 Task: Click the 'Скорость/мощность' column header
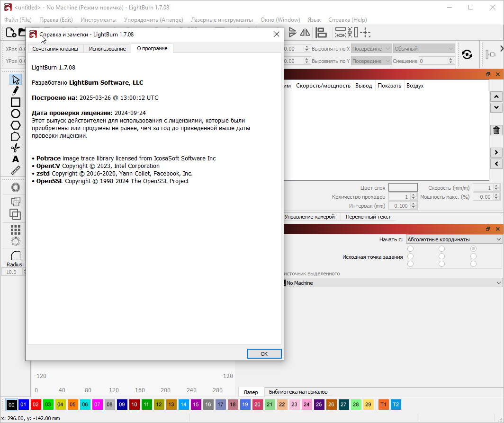tap(323, 86)
